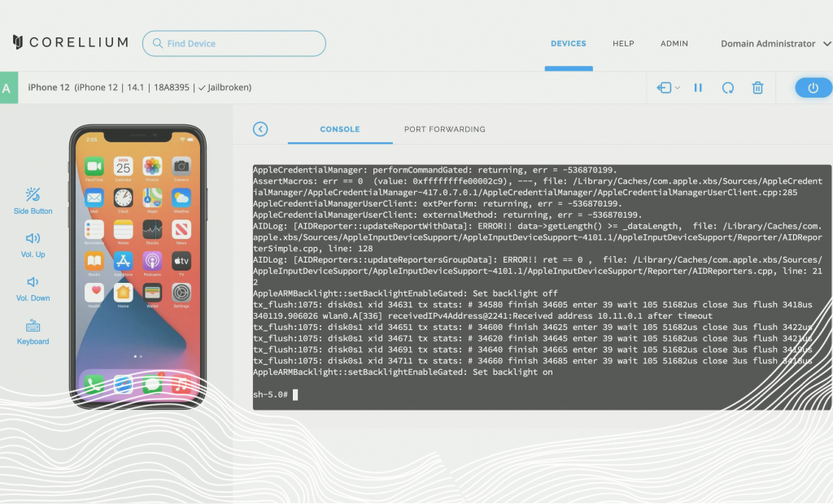Image resolution: width=833 pixels, height=504 pixels.
Task: Click the green A project badge
Action: coord(9,88)
